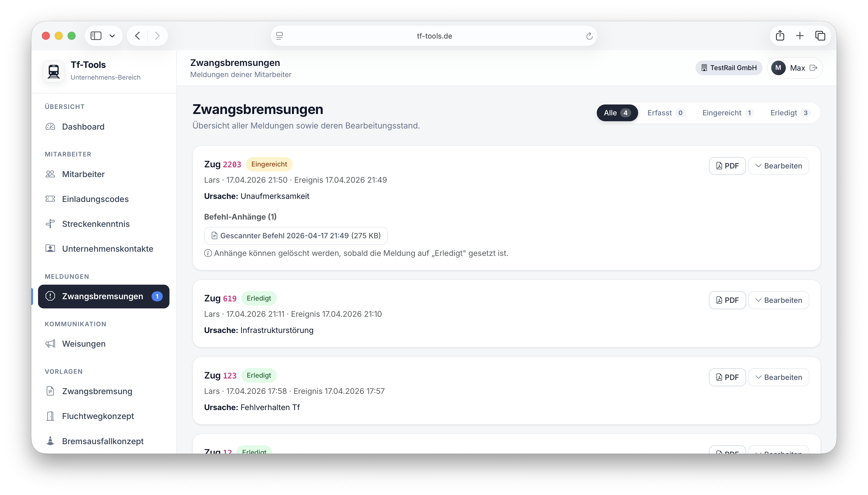This screenshot has width=868, height=495.
Task: Click the Safari share icon
Action: [780, 36]
